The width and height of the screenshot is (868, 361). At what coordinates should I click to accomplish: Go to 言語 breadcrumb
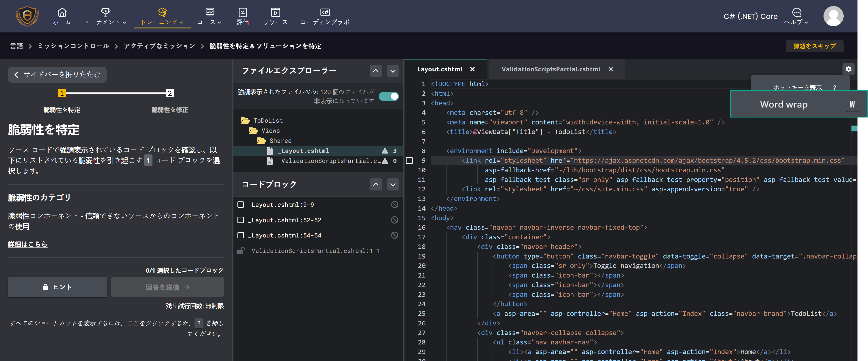(x=17, y=46)
